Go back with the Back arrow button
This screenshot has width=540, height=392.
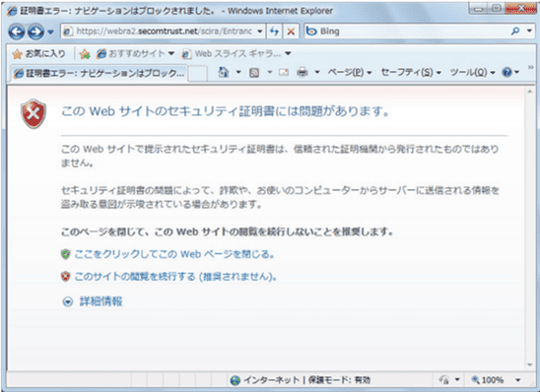click(17, 32)
